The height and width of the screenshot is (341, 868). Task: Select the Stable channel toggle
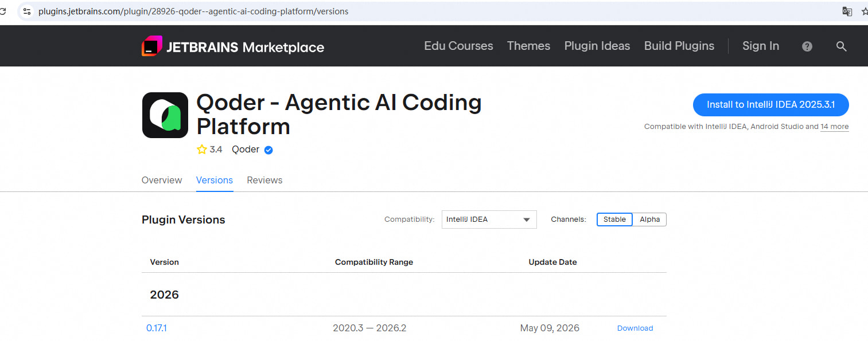click(x=614, y=220)
